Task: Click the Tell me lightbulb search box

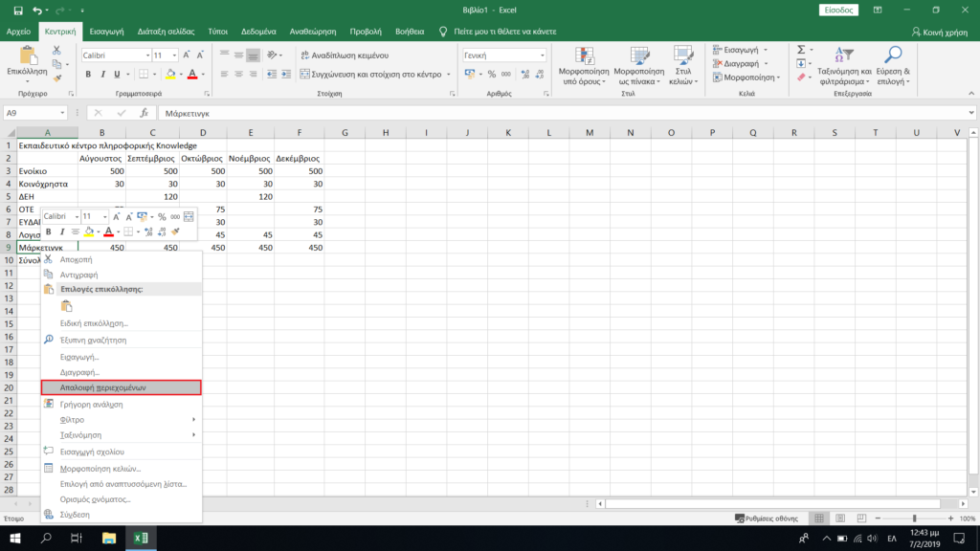Action: coord(498,32)
